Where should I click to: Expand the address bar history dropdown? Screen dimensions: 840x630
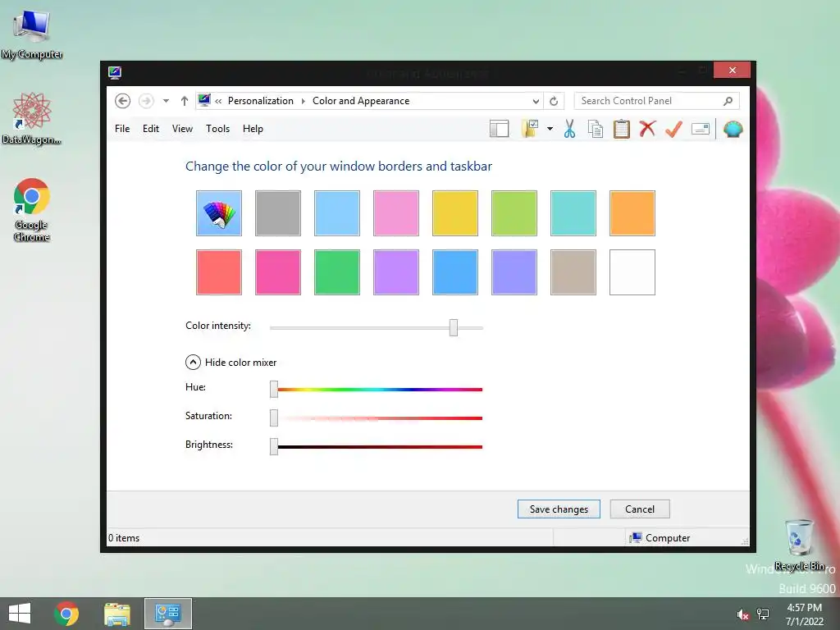[535, 101]
